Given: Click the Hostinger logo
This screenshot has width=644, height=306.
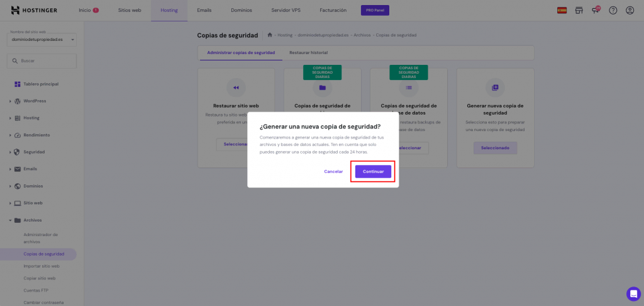Looking at the screenshot, I should click(x=34, y=10).
